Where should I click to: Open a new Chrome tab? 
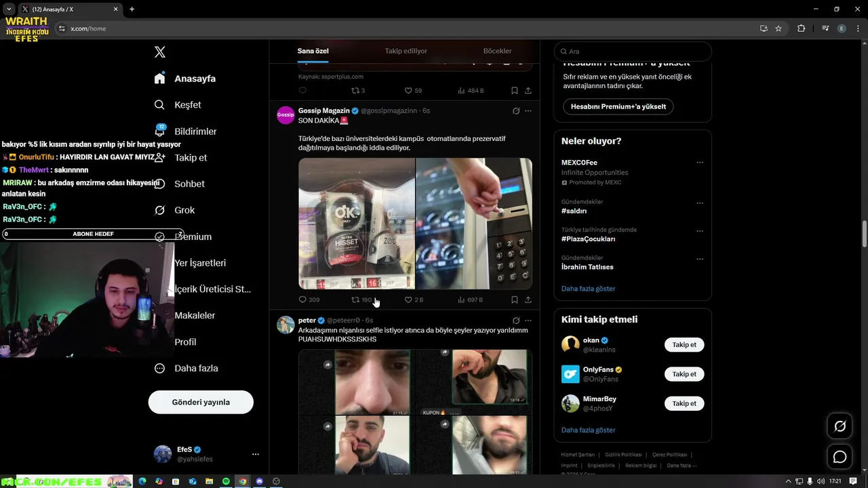132,9
